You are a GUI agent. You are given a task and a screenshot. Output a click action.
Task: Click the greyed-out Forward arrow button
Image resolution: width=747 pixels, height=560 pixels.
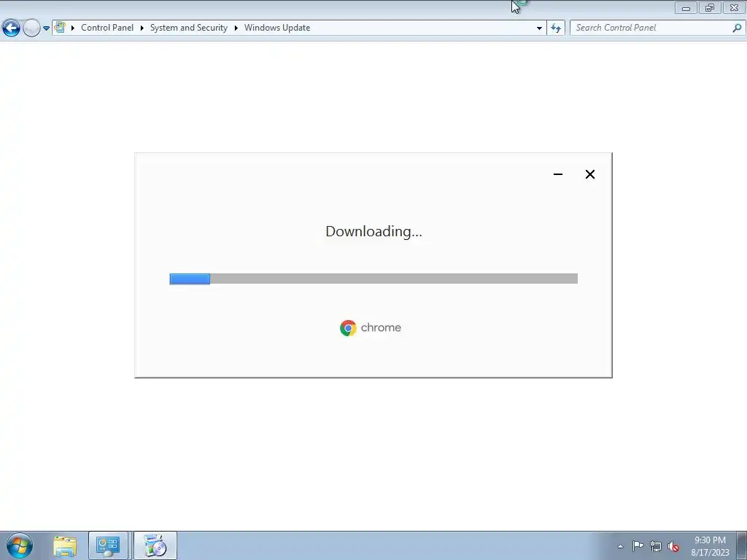31,28
